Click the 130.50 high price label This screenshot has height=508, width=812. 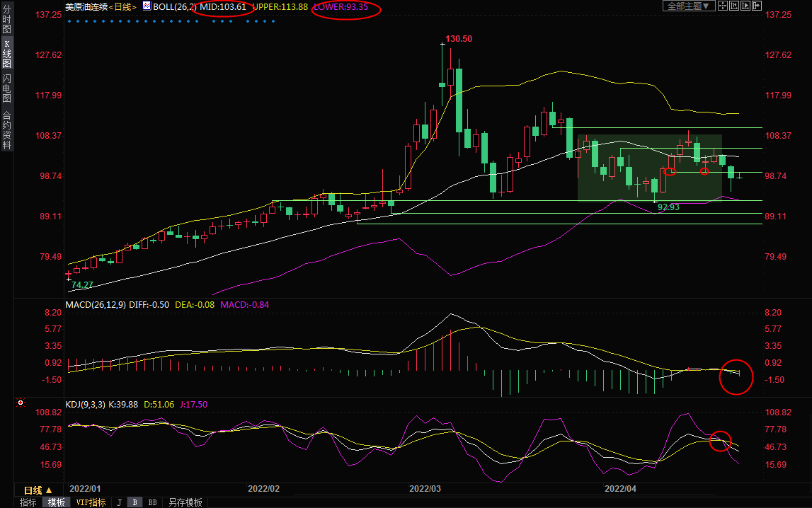[x=458, y=39]
